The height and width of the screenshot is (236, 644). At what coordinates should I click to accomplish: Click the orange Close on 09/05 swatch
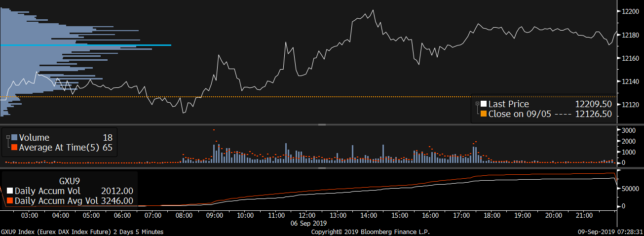[x=484, y=114]
